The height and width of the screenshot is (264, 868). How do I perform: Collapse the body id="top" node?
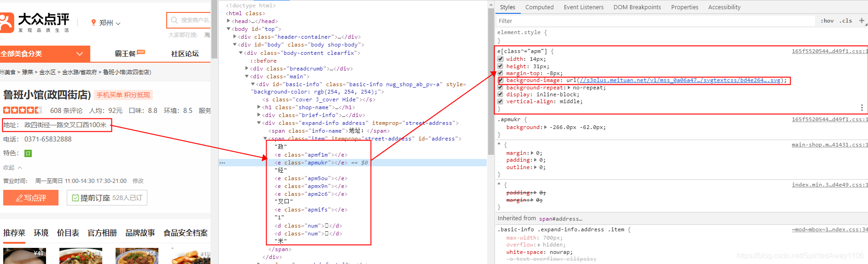coord(228,29)
